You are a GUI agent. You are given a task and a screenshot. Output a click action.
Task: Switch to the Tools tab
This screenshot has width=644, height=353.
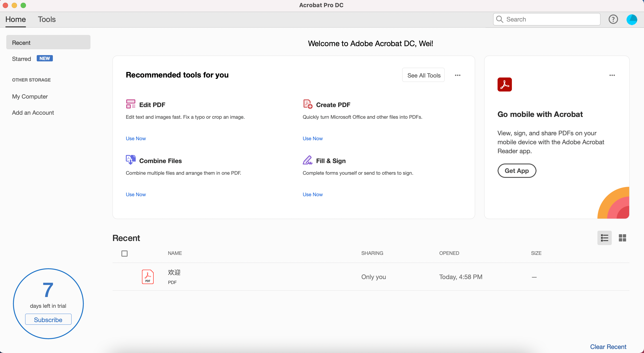pos(47,19)
